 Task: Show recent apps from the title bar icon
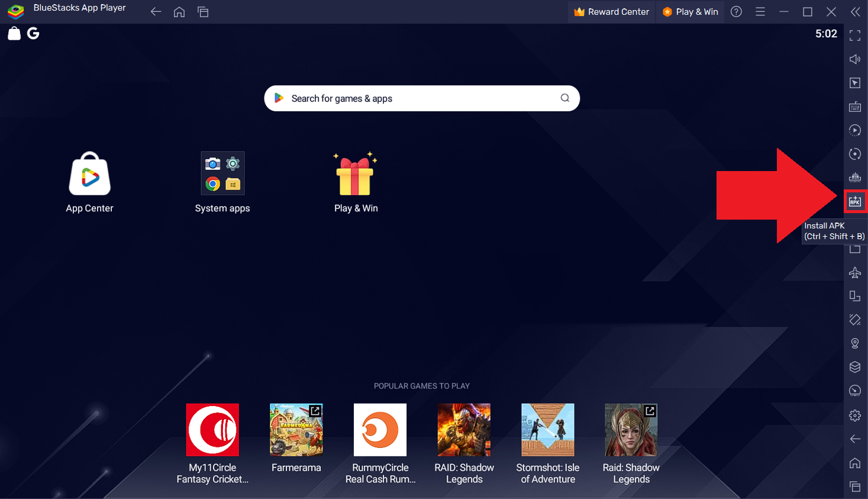(x=203, y=12)
